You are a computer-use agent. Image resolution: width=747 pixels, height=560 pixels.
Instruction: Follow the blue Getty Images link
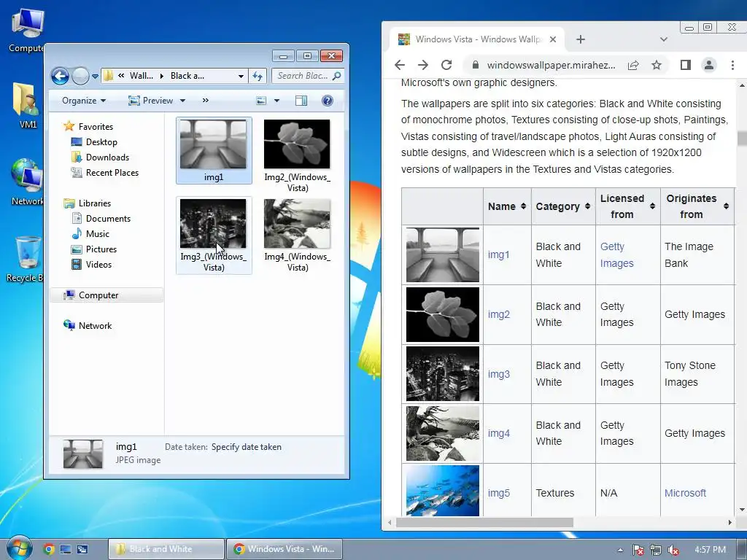[x=616, y=254]
